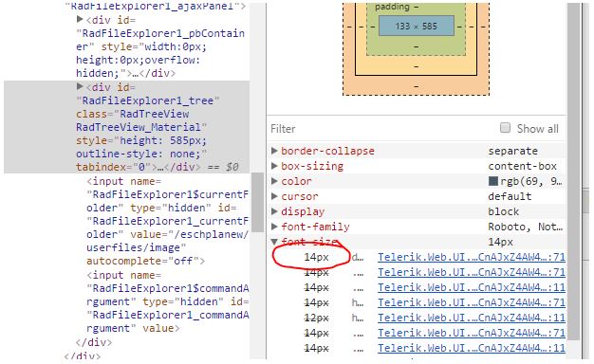Open first Telerik.Web.UI source link :71
The width and height of the screenshot is (594, 364).
pyautogui.click(x=472, y=257)
